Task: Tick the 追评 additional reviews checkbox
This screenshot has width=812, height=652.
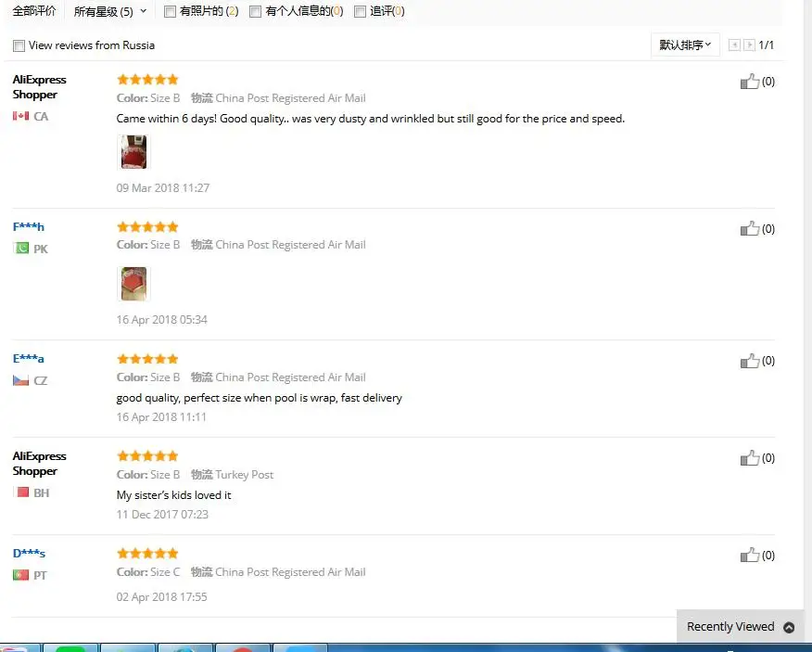Action: point(360,11)
